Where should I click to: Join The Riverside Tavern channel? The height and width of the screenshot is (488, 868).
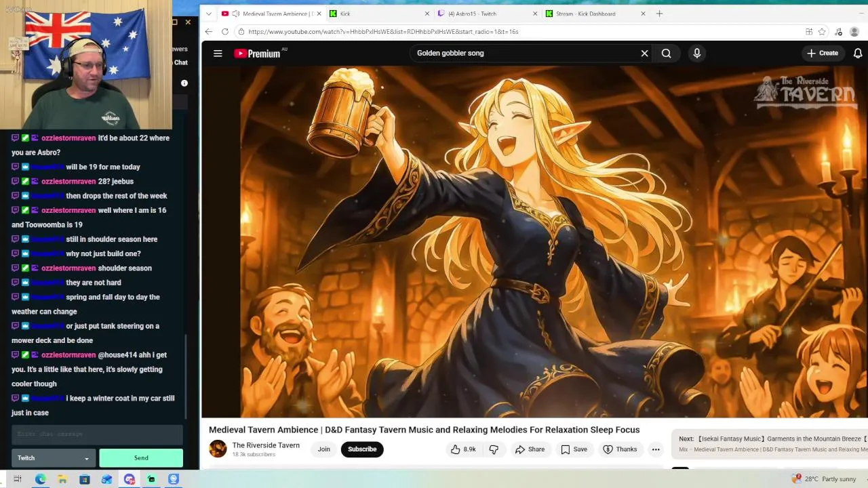pyautogui.click(x=324, y=449)
